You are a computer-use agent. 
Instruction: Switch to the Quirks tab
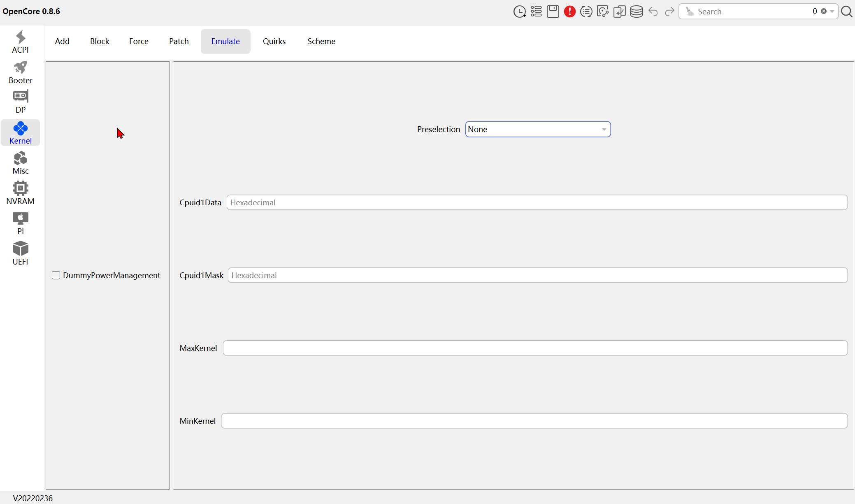[x=274, y=41]
